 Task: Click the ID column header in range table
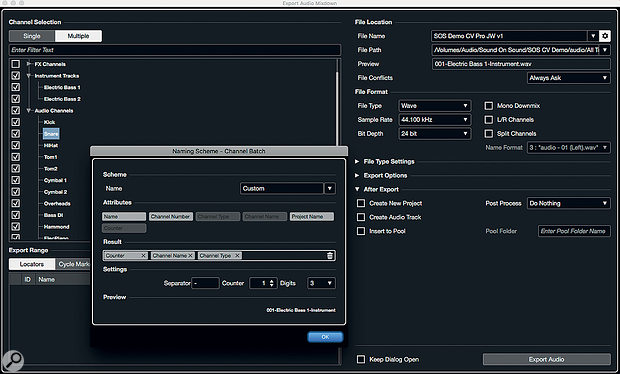27,280
